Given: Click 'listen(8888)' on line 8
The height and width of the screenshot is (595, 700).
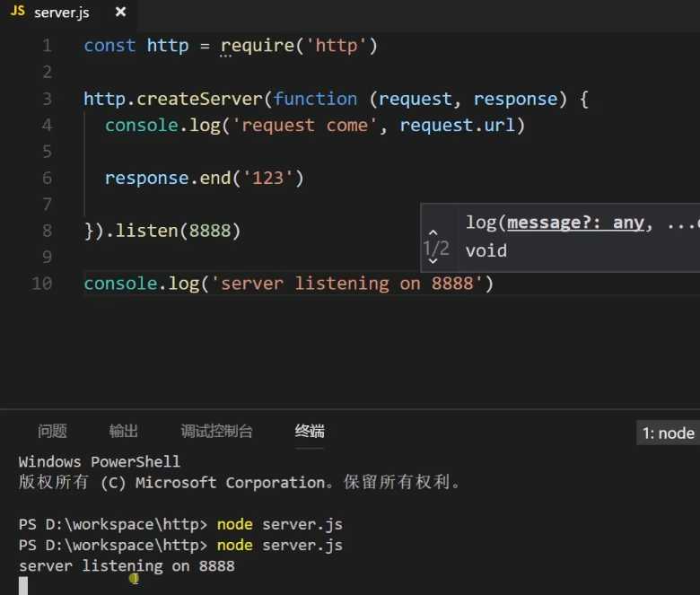Looking at the screenshot, I should pyautogui.click(x=178, y=231).
